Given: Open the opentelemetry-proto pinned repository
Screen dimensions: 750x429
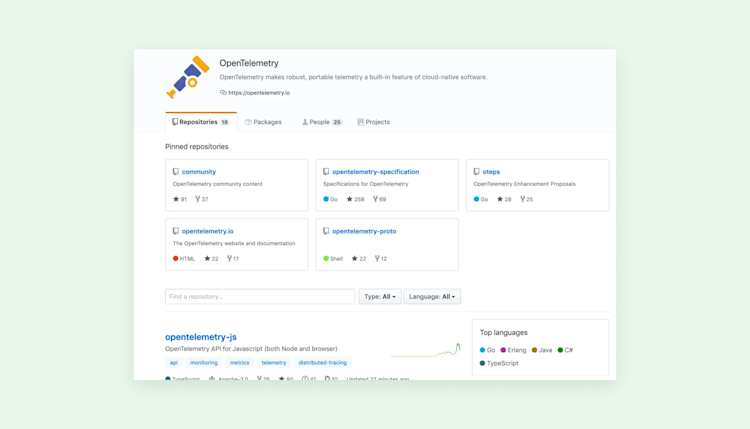Looking at the screenshot, I should [x=364, y=231].
